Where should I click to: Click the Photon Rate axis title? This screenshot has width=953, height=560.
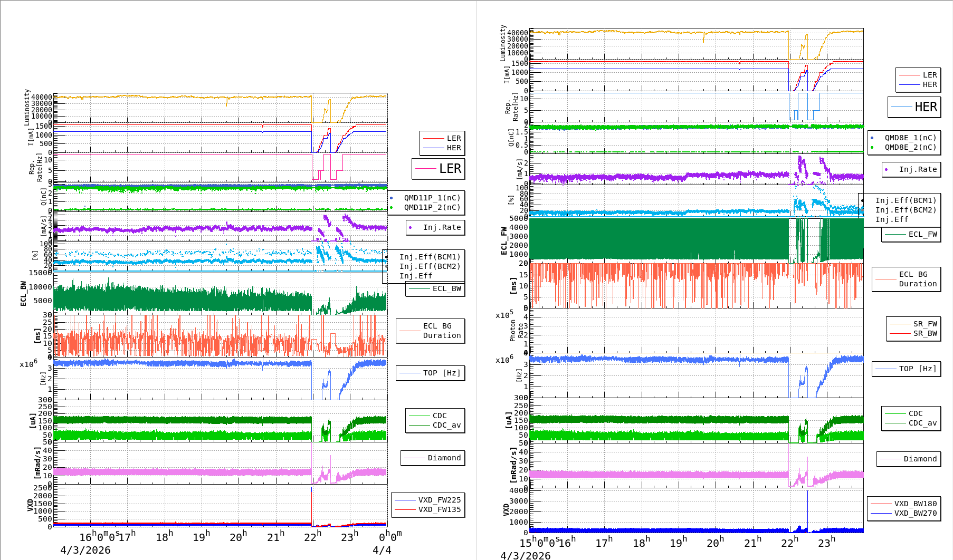(x=516, y=331)
